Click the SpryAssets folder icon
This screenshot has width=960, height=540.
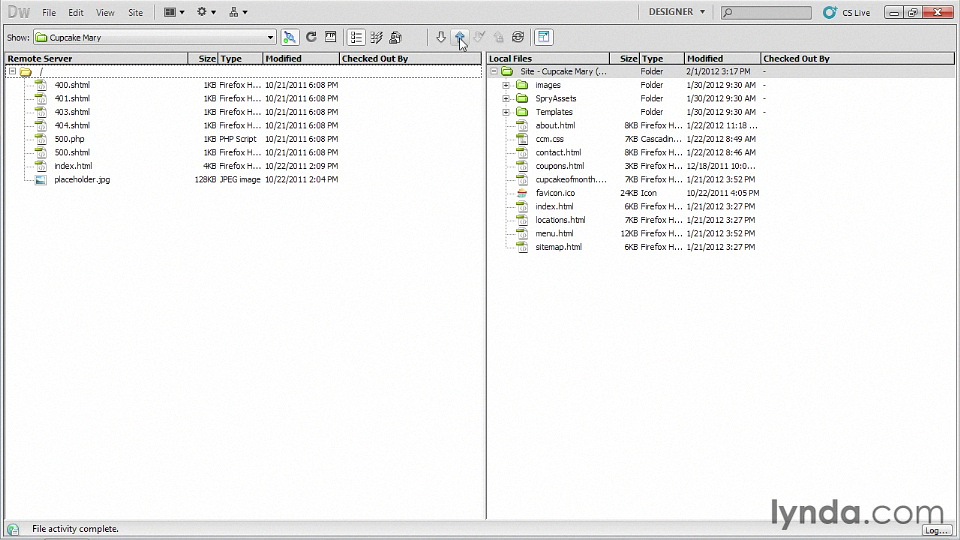[x=522, y=99]
